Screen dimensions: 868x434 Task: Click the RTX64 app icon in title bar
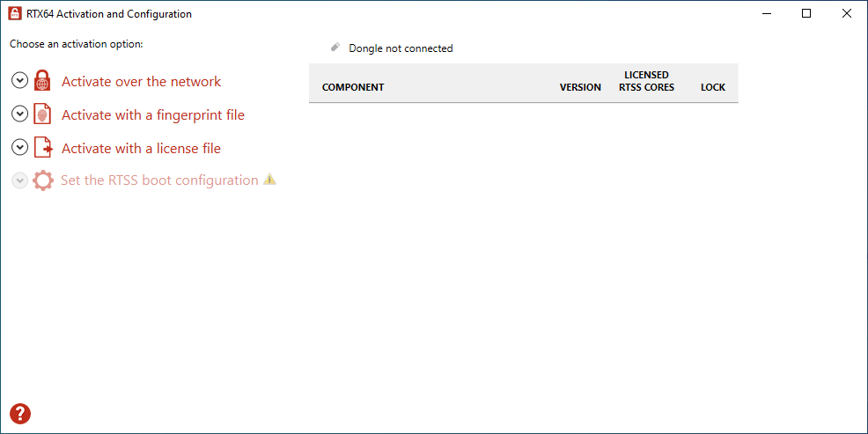coord(16,14)
